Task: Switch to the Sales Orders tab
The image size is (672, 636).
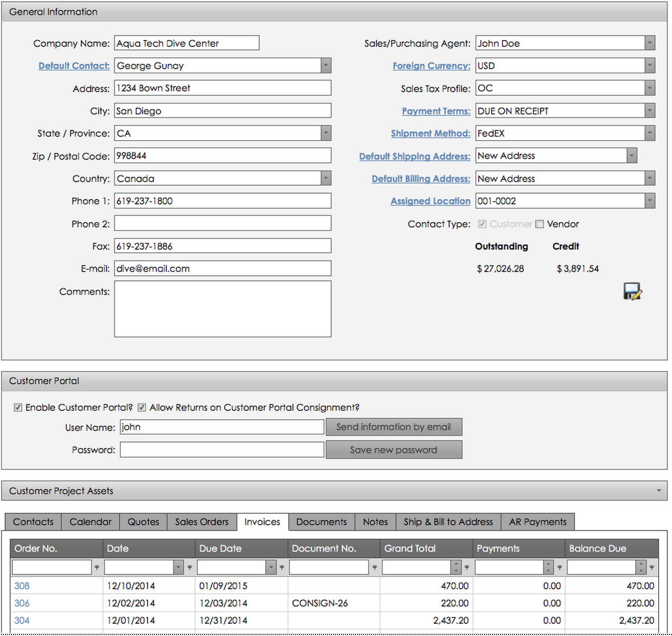Action: click(x=202, y=522)
